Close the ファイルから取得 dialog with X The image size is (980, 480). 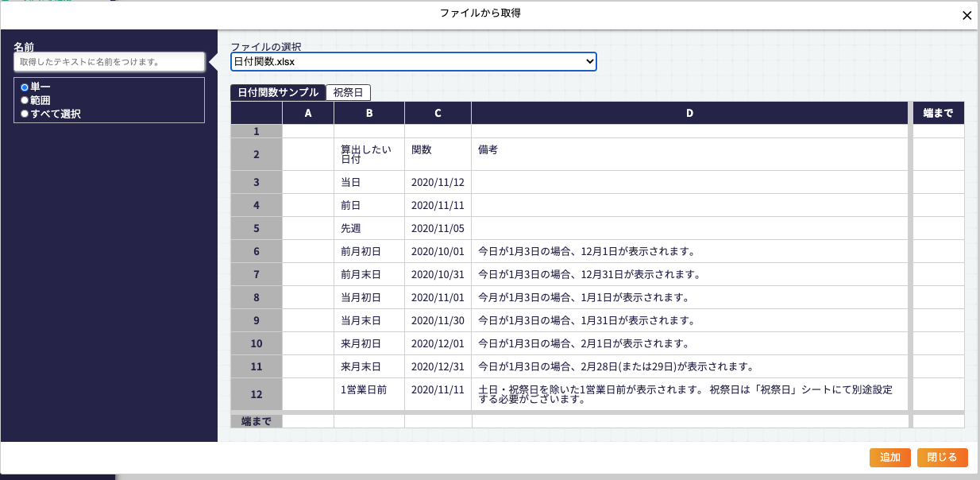coord(966,15)
